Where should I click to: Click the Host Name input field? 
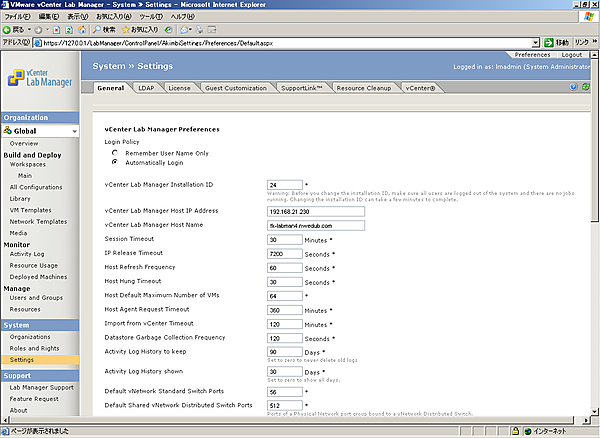(x=316, y=226)
